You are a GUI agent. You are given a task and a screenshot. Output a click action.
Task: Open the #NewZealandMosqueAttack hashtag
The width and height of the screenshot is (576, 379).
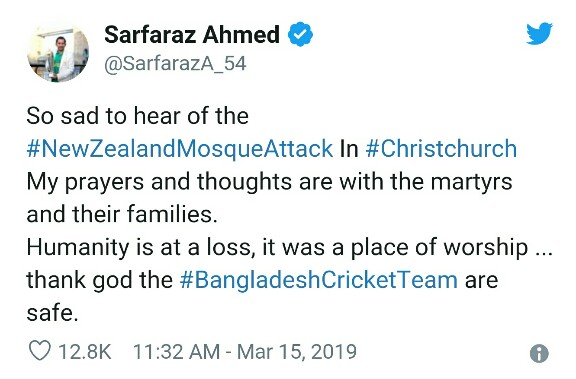pos(180,149)
